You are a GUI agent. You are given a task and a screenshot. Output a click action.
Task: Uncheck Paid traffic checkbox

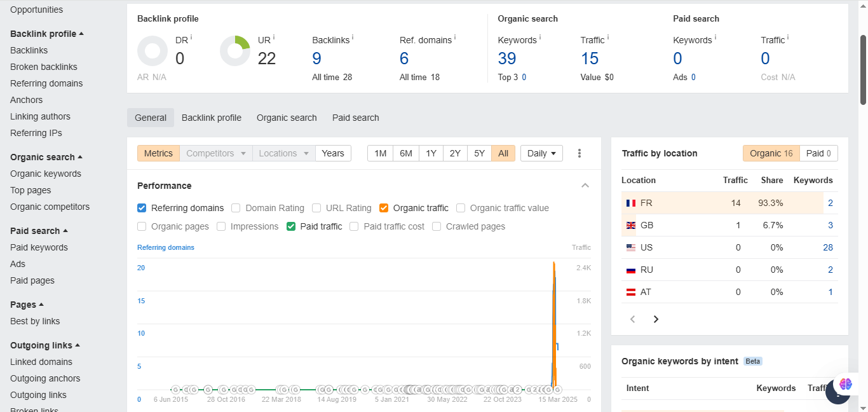click(291, 226)
